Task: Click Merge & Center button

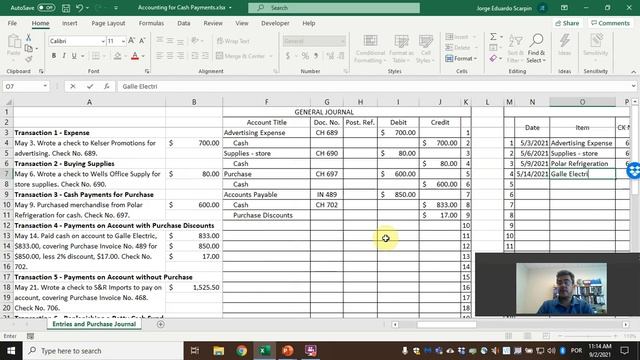Action: click(241, 56)
